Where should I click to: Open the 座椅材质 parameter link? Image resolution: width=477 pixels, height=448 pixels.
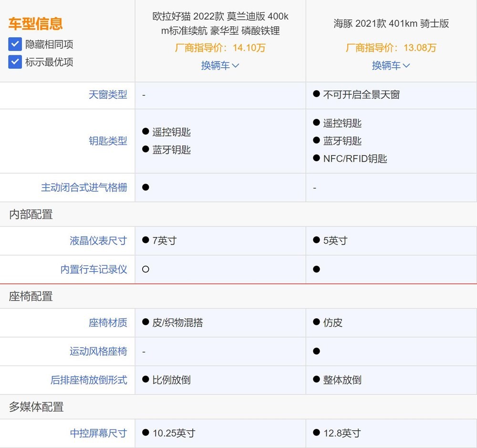click(x=108, y=323)
